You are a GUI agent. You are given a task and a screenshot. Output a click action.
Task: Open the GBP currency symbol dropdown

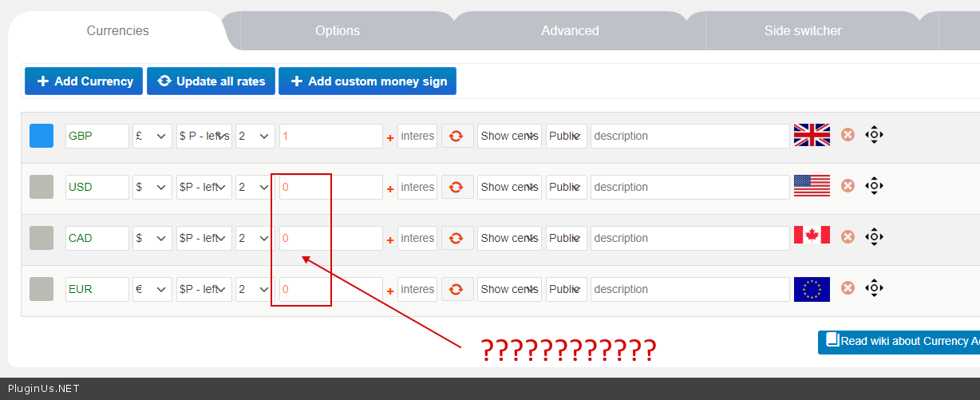pos(152,136)
